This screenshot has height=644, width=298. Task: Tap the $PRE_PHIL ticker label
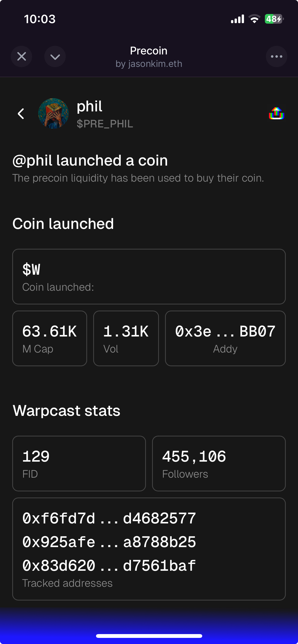tap(105, 124)
